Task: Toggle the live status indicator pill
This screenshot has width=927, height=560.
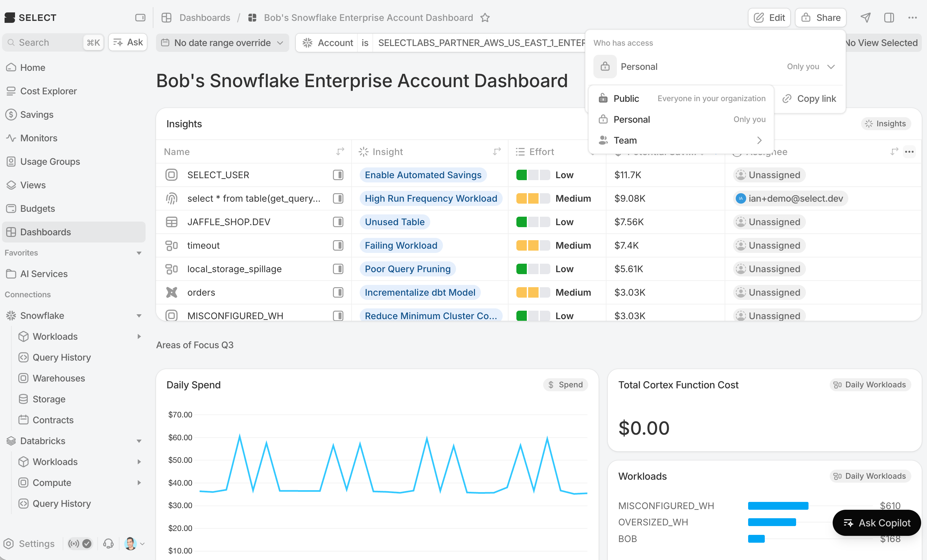Action: [79, 543]
